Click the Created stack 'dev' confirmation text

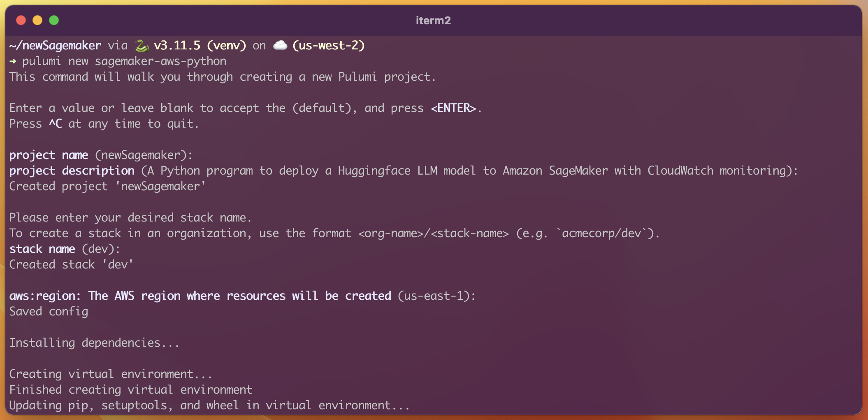[70, 264]
